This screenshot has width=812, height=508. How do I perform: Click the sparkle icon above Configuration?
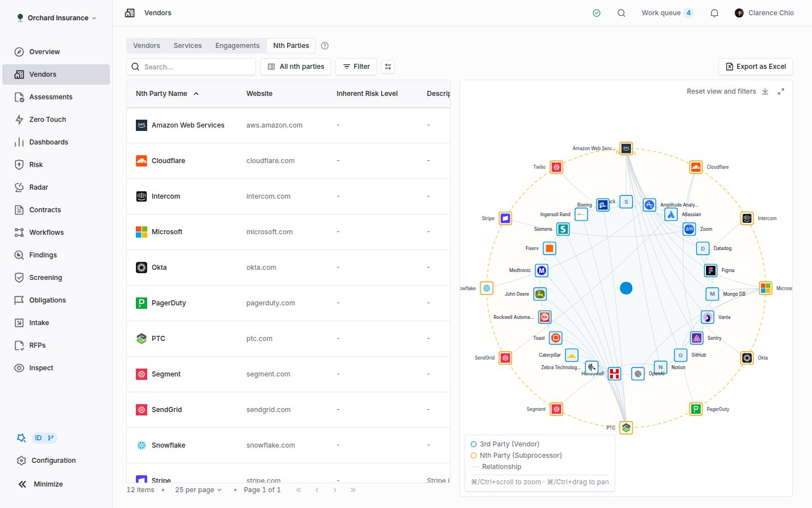click(21, 438)
